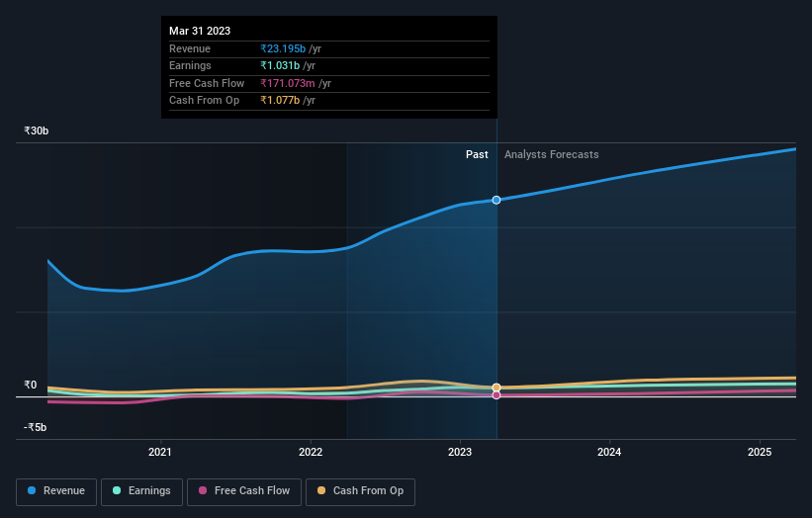
Task: Click the ₹0 y-axis label
Action: tap(31, 385)
